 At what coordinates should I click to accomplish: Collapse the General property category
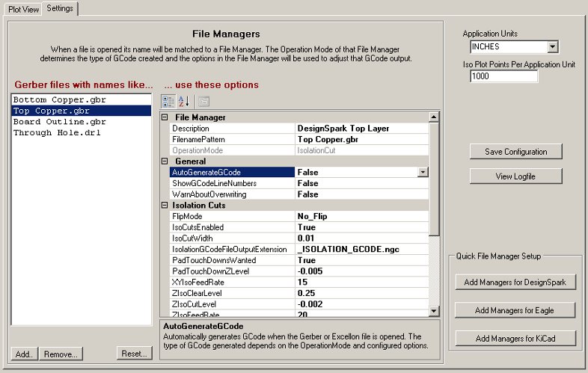[x=165, y=161]
